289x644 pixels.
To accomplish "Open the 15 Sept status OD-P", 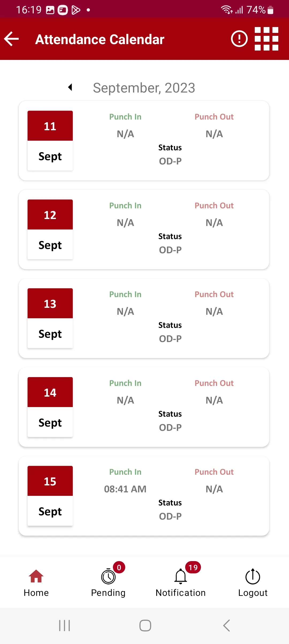I will 170,516.
